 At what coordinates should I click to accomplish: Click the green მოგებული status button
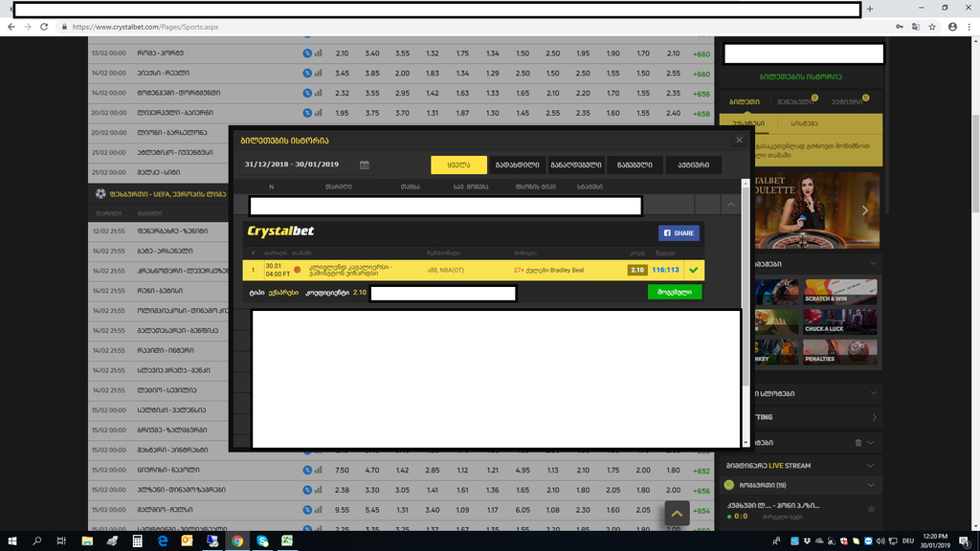point(675,292)
